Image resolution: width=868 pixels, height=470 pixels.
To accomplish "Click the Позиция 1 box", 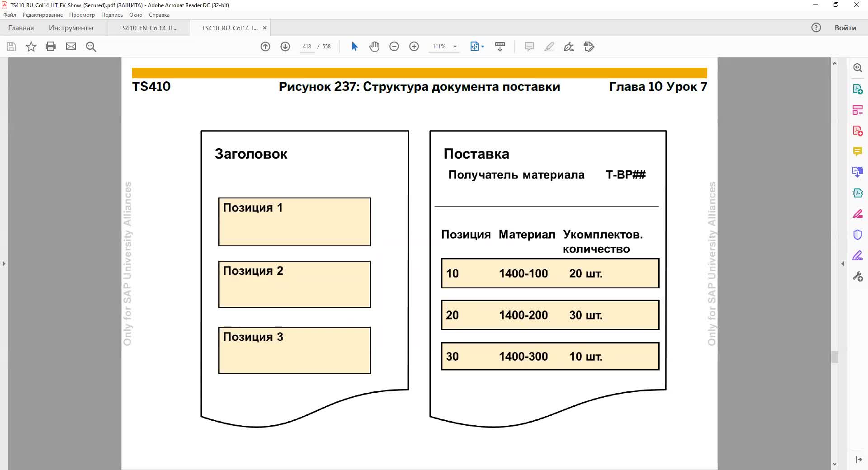I will (294, 222).
